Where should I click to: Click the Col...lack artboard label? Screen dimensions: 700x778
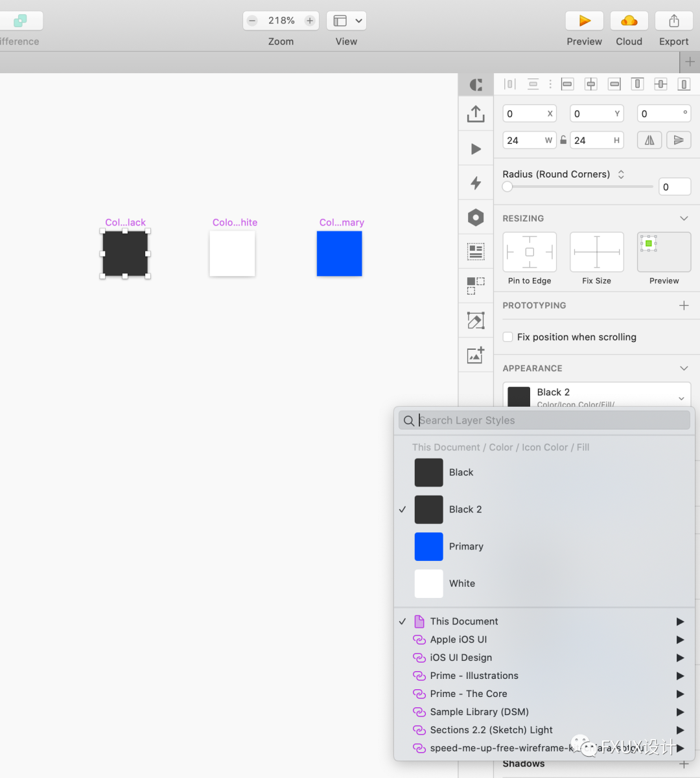(125, 222)
